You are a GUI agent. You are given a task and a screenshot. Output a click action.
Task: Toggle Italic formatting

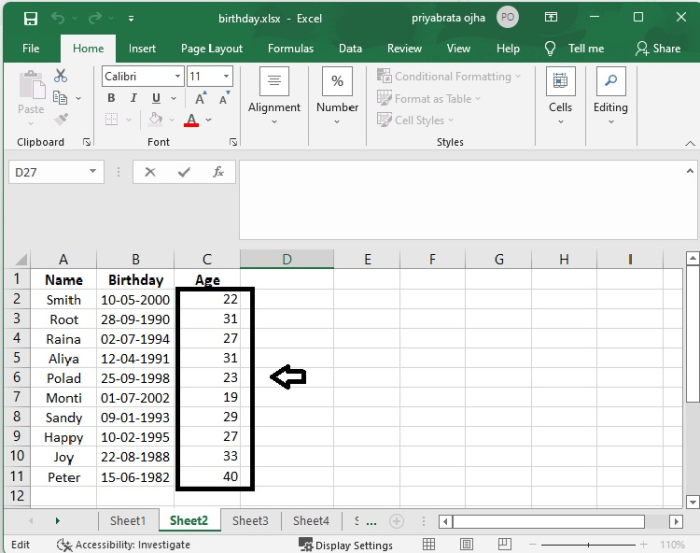coord(133,98)
